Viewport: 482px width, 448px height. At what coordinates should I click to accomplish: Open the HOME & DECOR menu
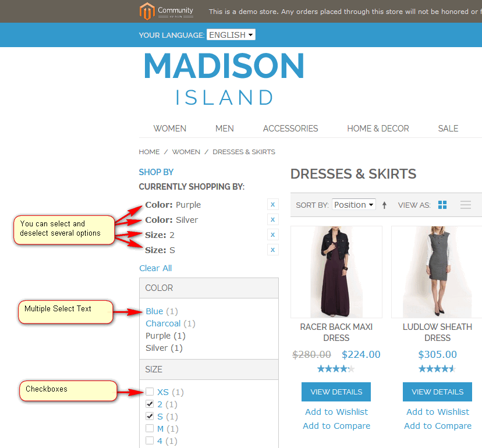click(378, 129)
